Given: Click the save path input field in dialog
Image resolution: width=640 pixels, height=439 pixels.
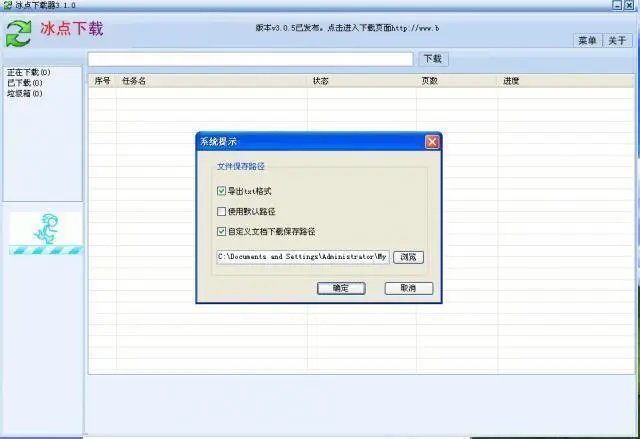Looking at the screenshot, I should [x=303, y=257].
